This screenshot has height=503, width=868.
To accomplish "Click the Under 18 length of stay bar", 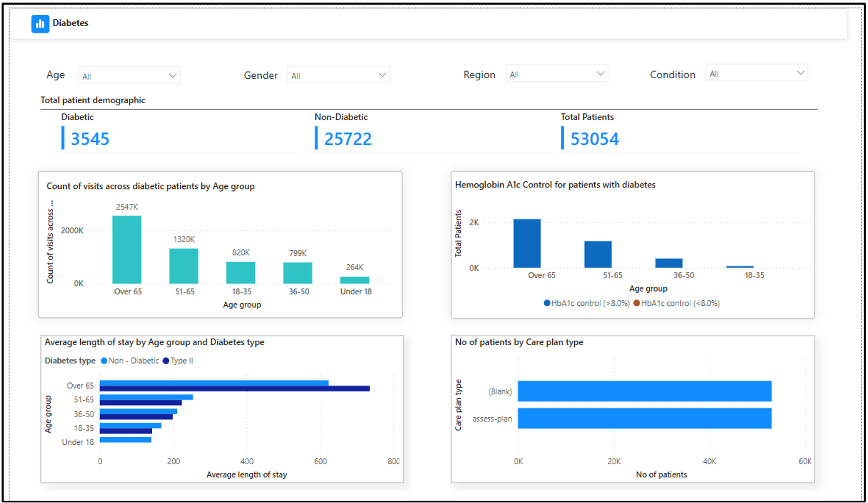I will click(126, 440).
